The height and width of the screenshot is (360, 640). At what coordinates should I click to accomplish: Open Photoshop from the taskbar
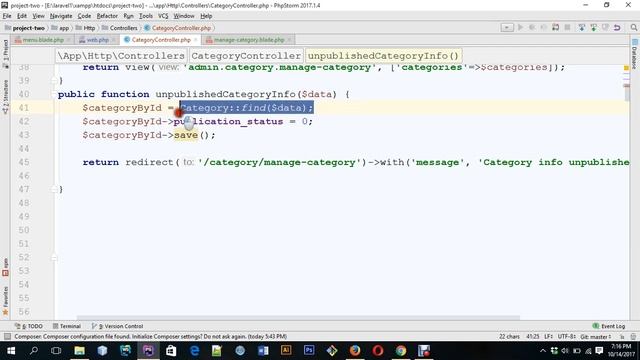pyautogui.click(x=309, y=351)
